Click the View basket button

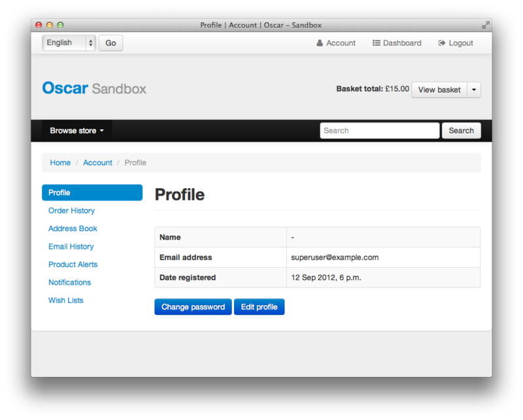(439, 89)
